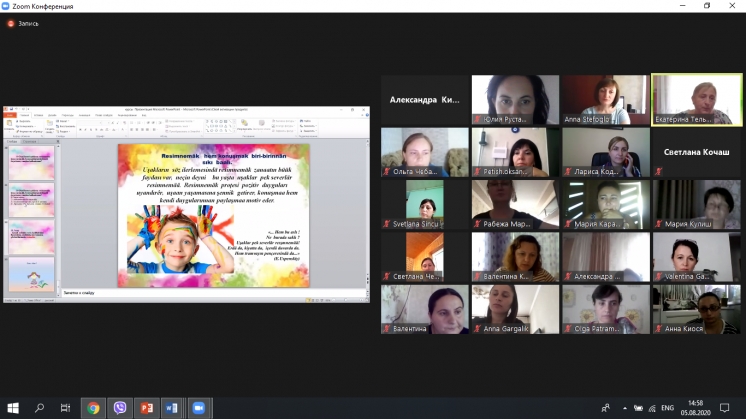Click the taskbar search magnifier icon

coord(40,407)
